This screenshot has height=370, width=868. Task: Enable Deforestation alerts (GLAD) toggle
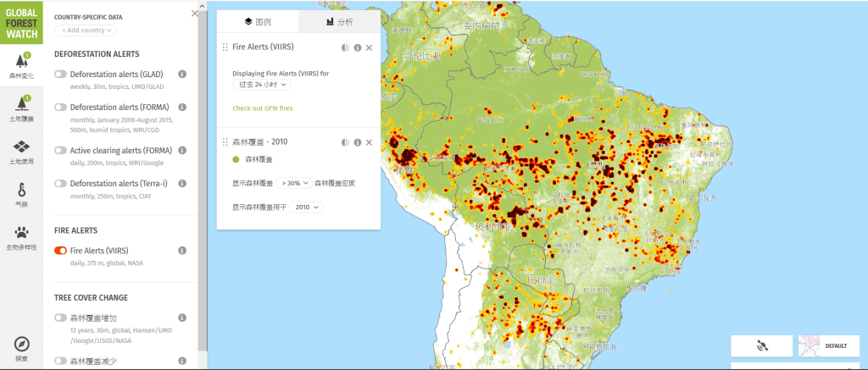pos(60,75)
